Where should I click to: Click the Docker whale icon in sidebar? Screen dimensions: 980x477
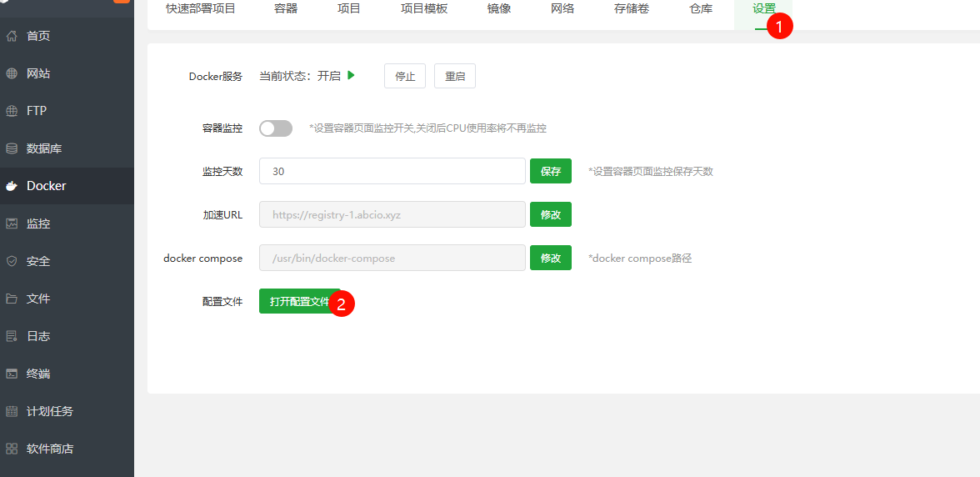point(12,186)
